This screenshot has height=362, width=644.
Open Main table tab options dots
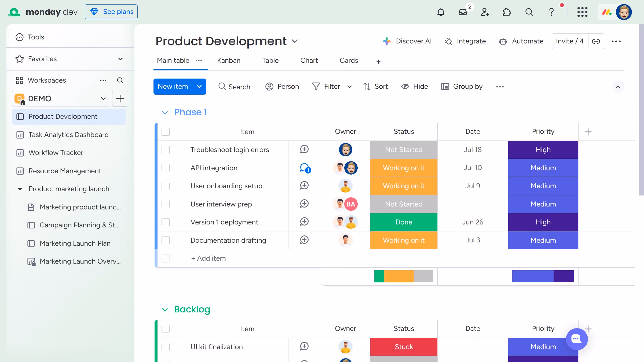point(199,61)
